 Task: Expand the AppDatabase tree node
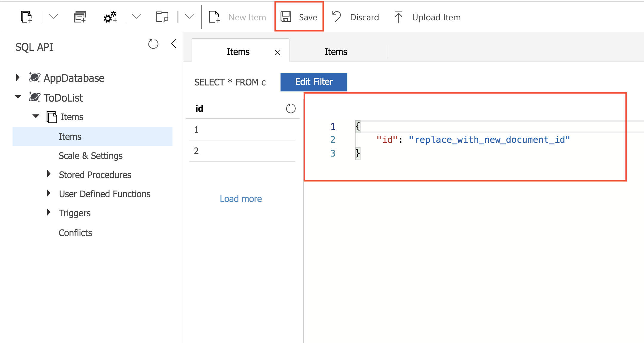coord(18,78)
